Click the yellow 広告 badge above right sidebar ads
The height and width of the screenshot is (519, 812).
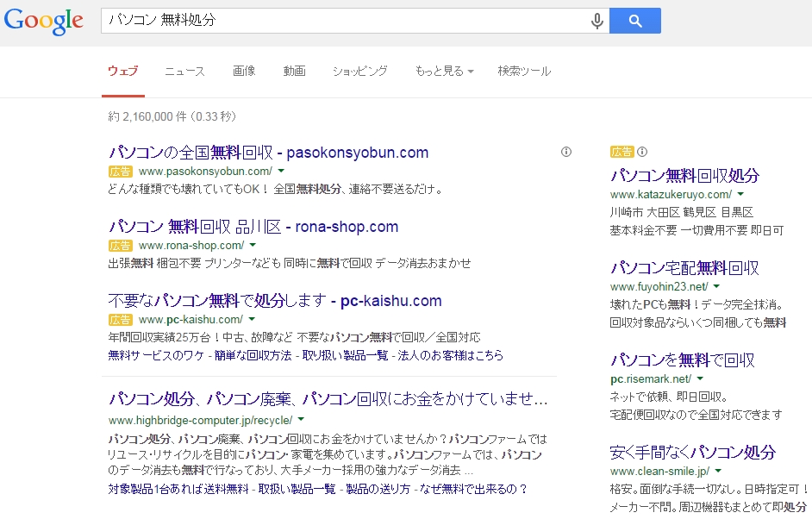tap(621, 152)
